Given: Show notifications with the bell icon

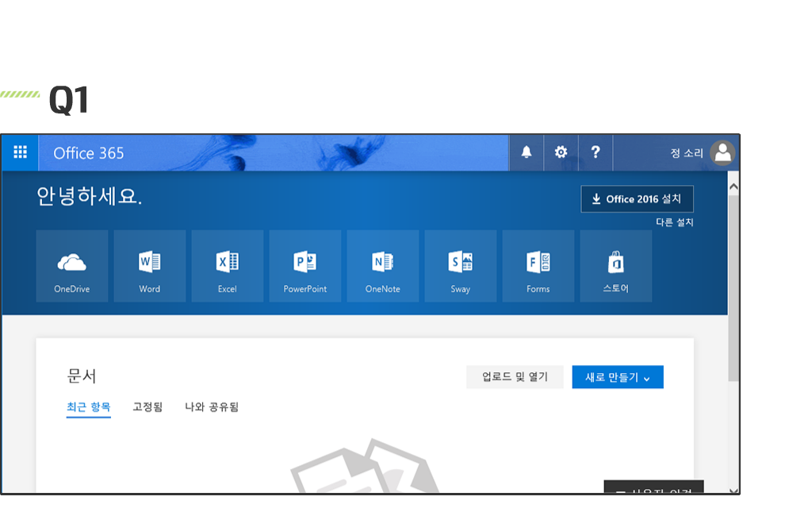Looking at the screenshot, I should pyautogui.click(x=527, y=152).
